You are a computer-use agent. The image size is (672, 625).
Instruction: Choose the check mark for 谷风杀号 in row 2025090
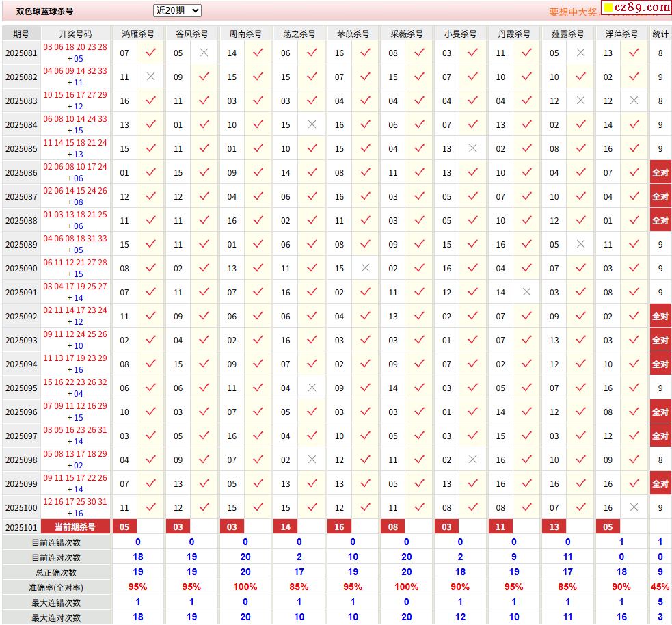coord(204,268)
